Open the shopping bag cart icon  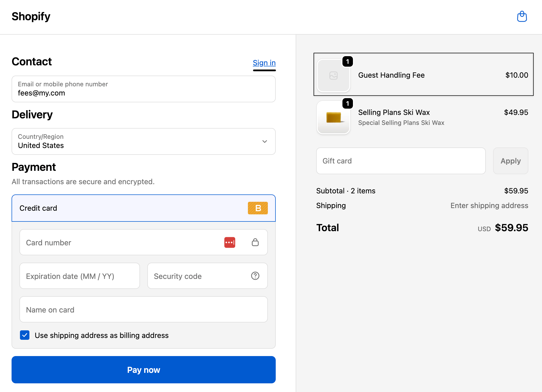[522, 17]
